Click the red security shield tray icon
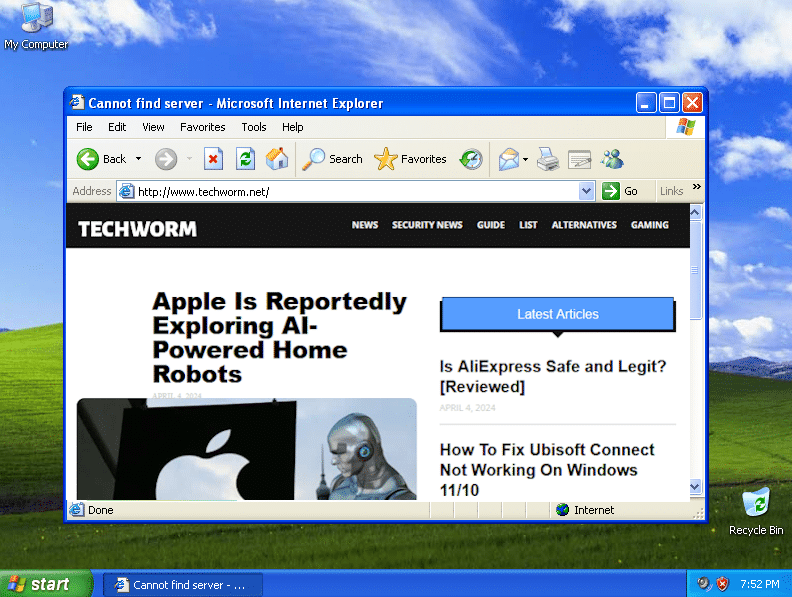The width and height of the screenshot is (792, 597). point(723,584)
